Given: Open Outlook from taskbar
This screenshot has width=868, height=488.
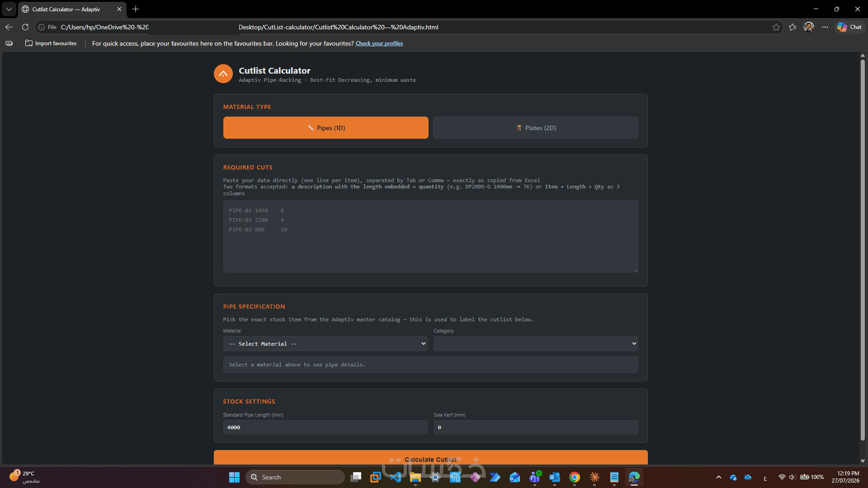Looking at the screenshot, I should click(555, 477).
